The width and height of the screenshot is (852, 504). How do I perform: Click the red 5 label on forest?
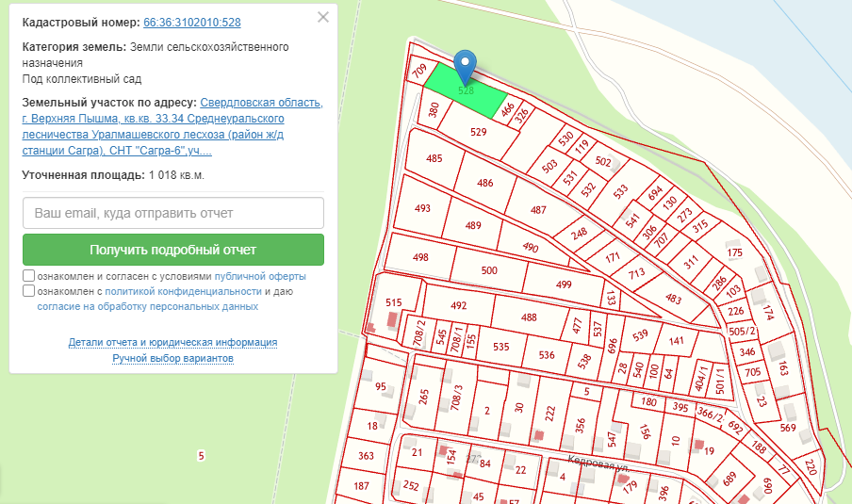(x=201, y=456)
